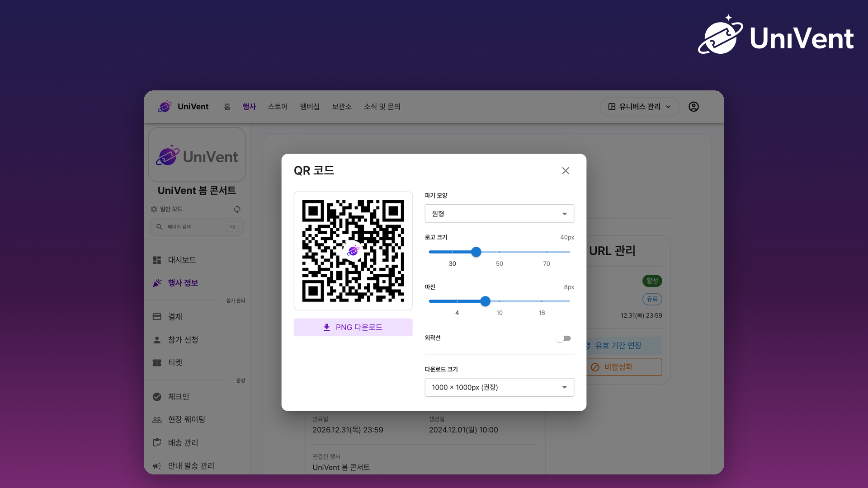Click the UniVent logo card in sidebar
The image size is (868, 488).
pos(197,155)
